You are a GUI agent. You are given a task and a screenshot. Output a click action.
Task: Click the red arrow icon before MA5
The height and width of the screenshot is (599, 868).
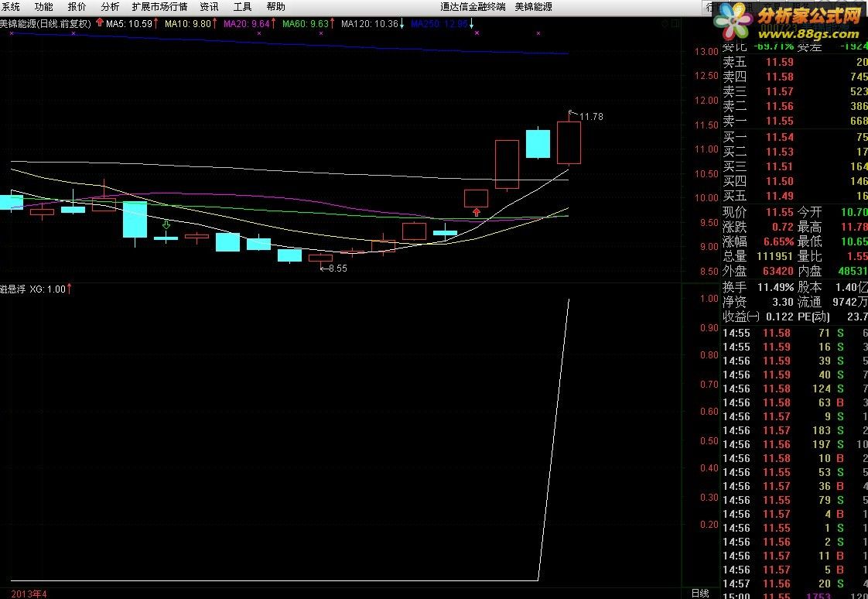tap(100, 22)
